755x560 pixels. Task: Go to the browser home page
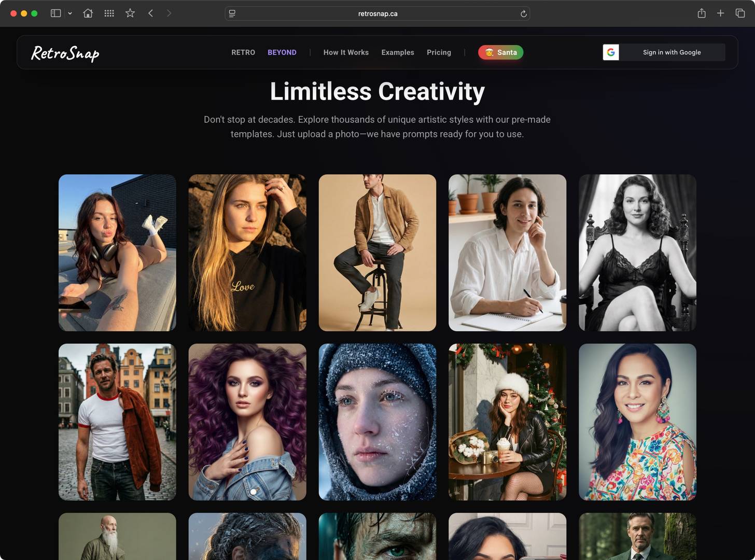88,13
